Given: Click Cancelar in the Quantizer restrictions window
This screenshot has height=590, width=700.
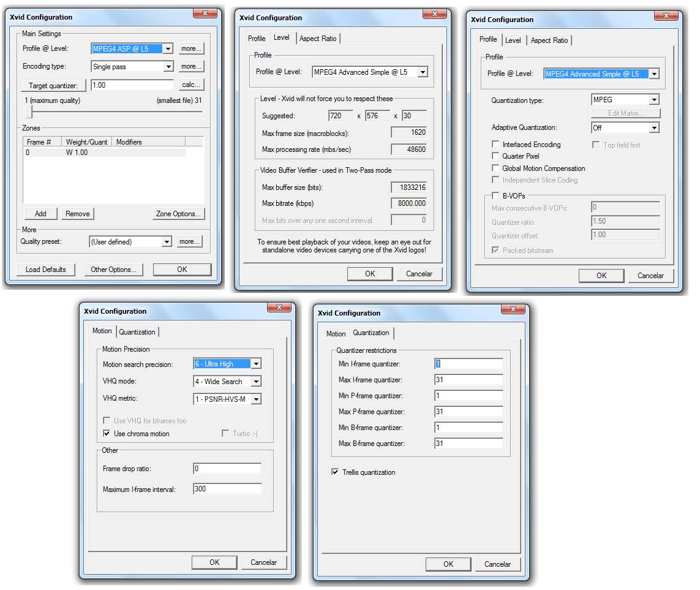Looking at the screenshot, I should pyautogui.click(x=498, y=564).
